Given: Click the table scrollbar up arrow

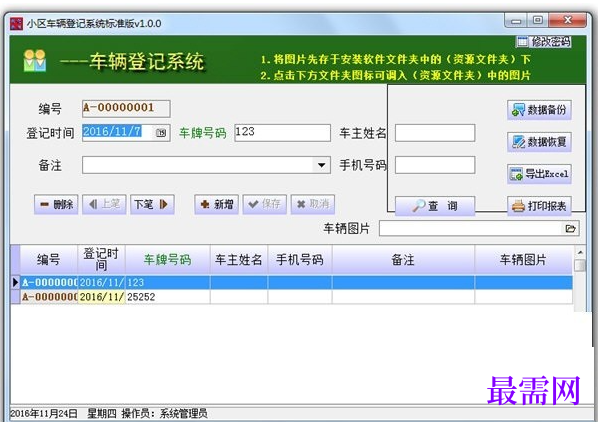Looking at the screenshot, I should coord(580,252).
